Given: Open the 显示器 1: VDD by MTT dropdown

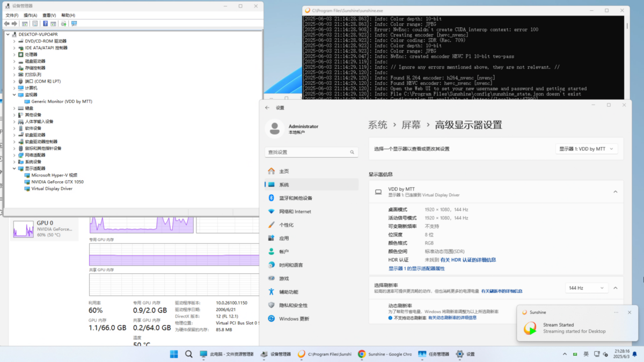Looking at the screenshot, I should pos(587,149).
